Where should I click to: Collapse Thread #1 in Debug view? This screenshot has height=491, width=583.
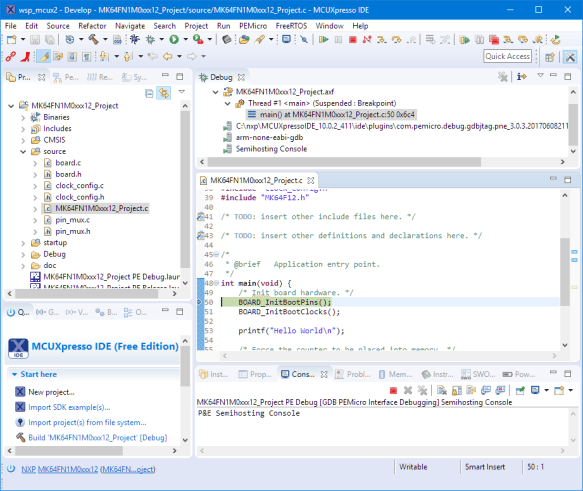click(x=228, y=103)
